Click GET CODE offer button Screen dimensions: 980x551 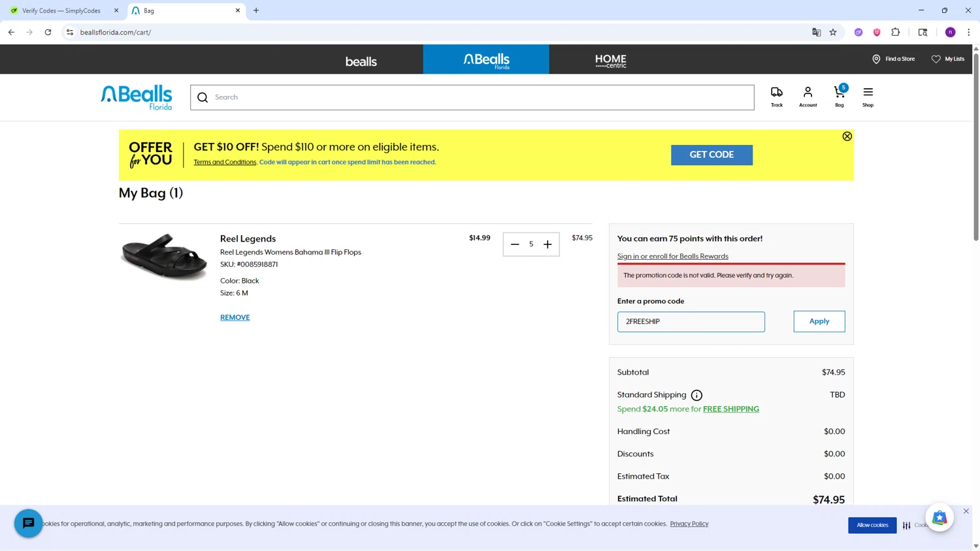[x=711, y=155]
